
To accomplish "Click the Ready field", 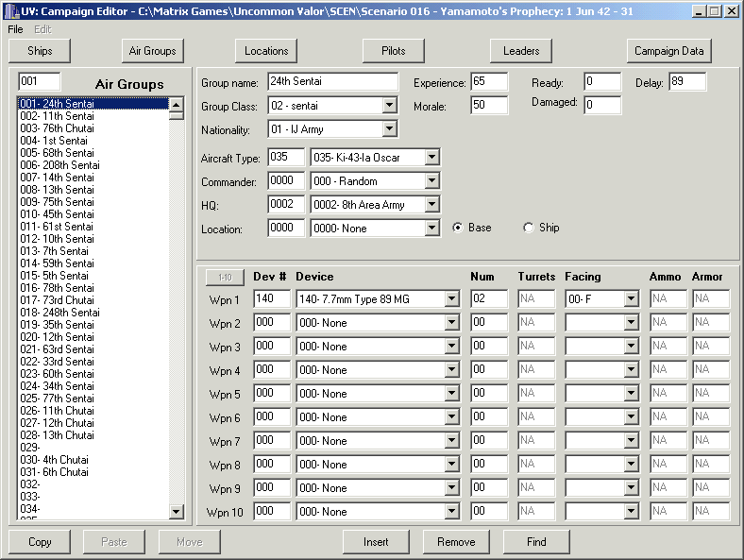I will pos(602,81).
